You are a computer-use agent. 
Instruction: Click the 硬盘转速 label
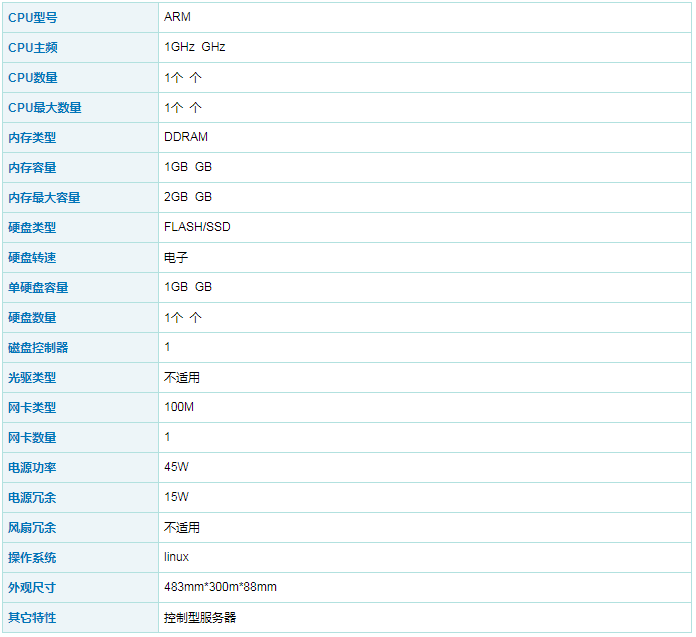pos(32,257)
